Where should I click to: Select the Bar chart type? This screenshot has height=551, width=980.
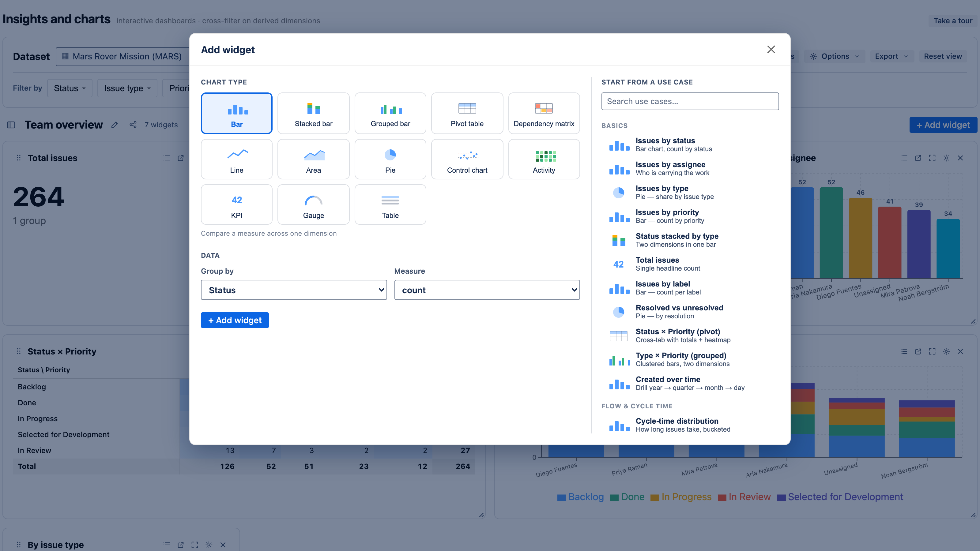236,113
